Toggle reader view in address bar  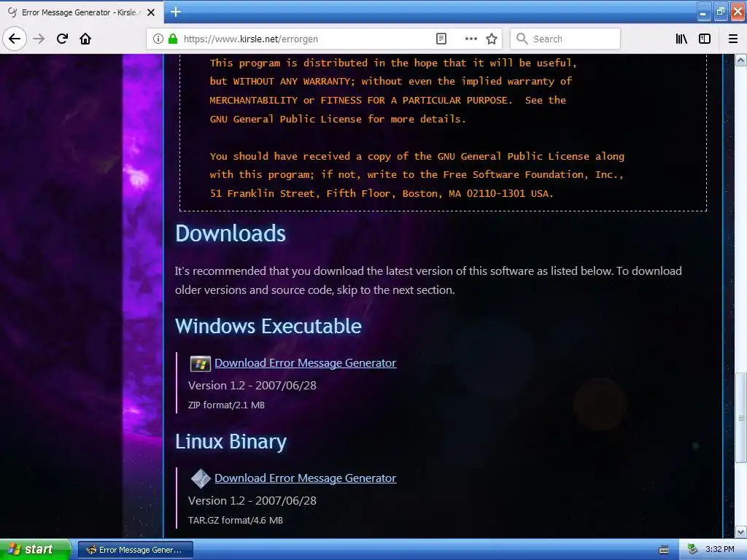tap(441, 39)
